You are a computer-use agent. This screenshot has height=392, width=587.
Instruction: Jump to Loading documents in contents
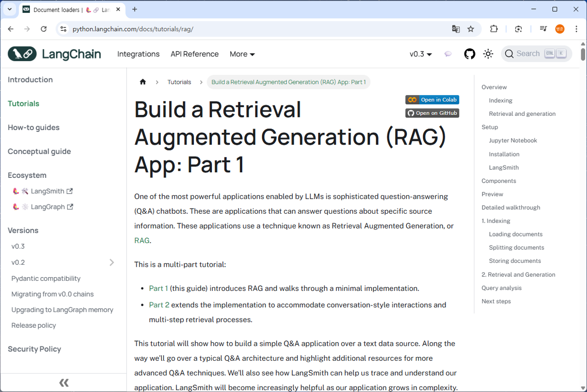point(516,234)
